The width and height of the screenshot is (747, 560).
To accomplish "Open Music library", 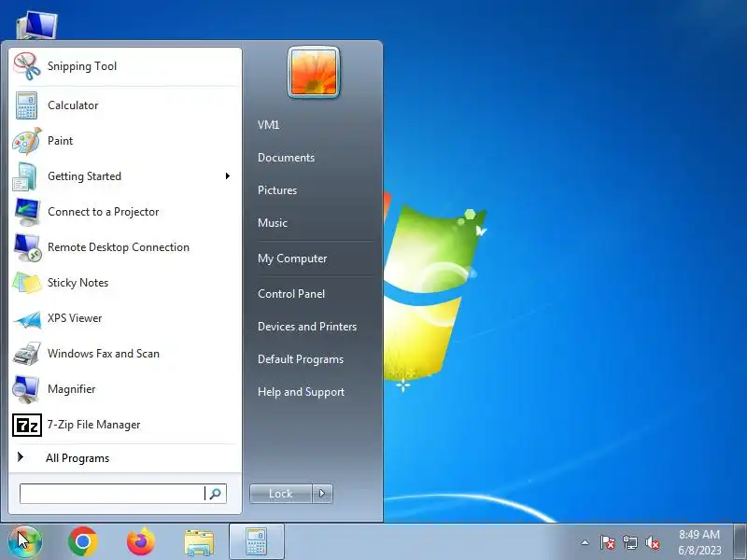I will tap(273, 223).
